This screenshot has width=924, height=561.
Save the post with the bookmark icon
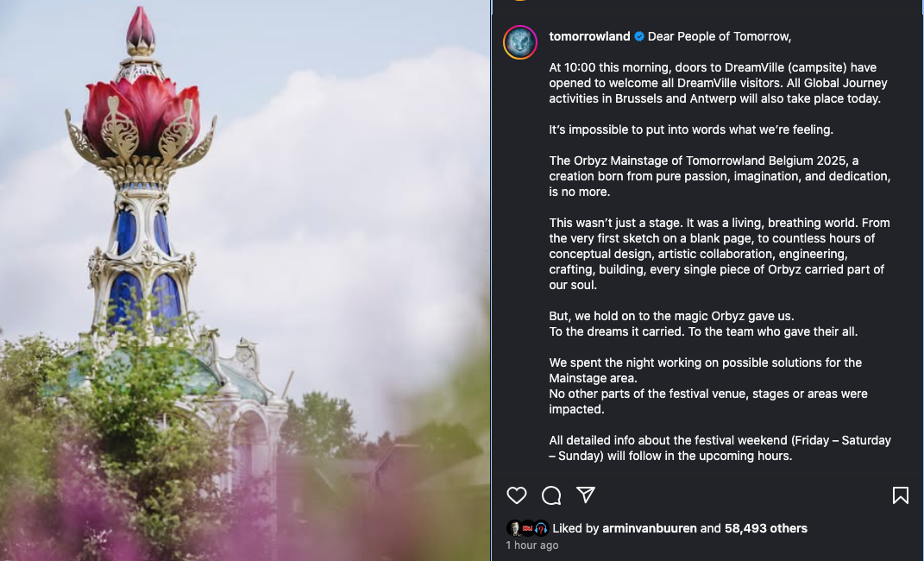tap(901, 495)
